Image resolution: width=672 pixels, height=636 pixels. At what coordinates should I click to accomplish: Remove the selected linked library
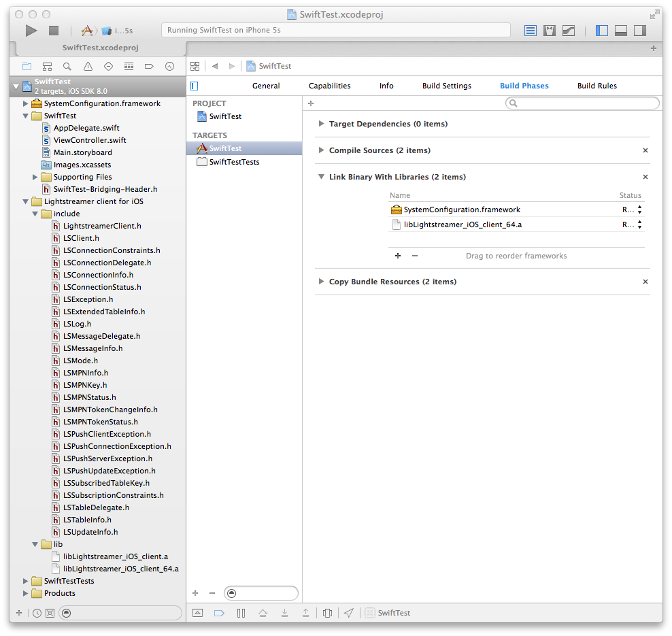(x=414, y=256)
